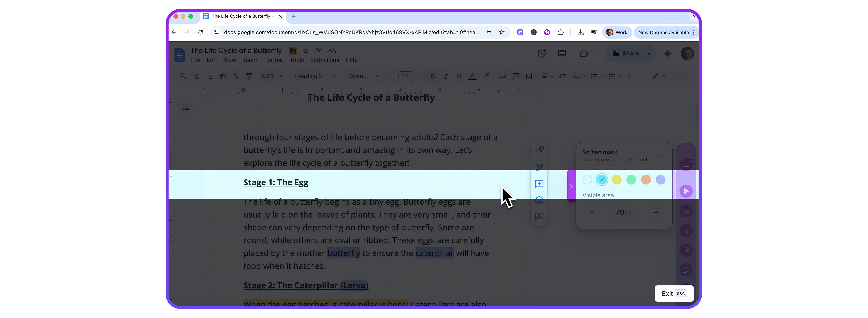Select the yellow screen mask color
Image resolution: width=868 pixels, height=318 pixels.
[x=616, y=180]
